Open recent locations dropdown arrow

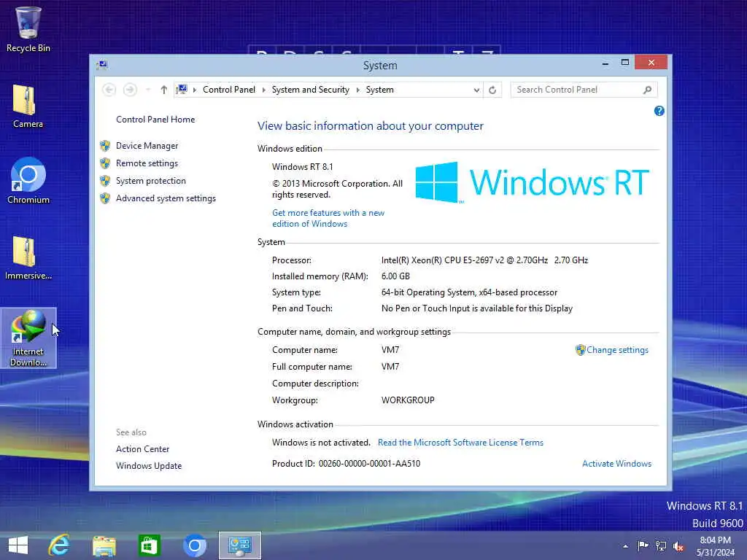(148, 90)
